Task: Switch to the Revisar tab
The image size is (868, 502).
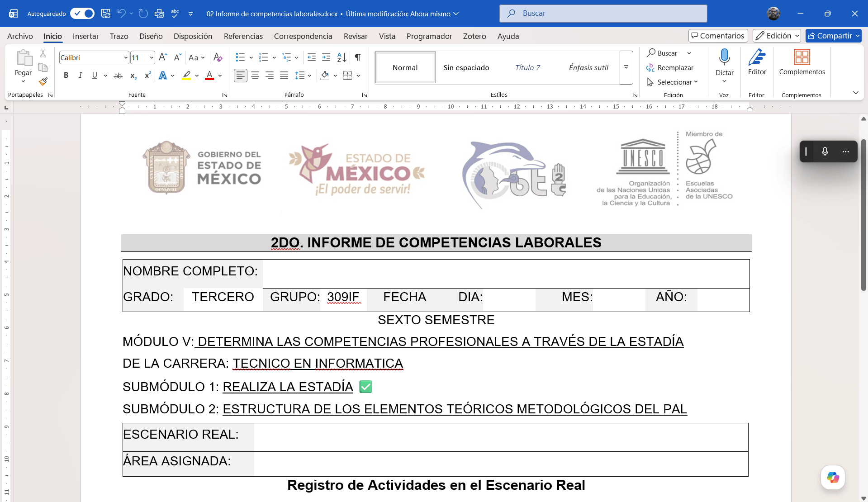Action: click(356, 36)
